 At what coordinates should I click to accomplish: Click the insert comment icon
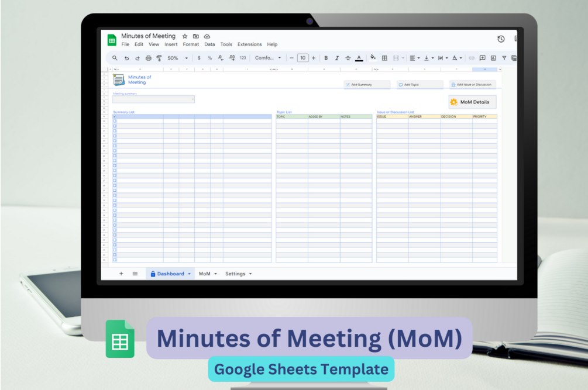pos(483,58)
